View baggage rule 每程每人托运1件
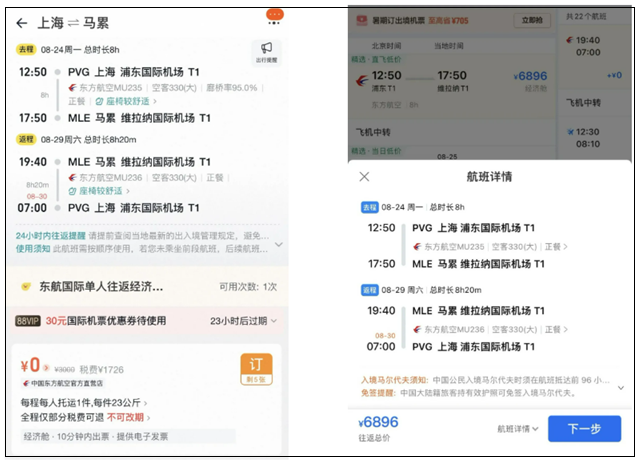Viewport: 640px width, 464px height. tap(84, 403)
